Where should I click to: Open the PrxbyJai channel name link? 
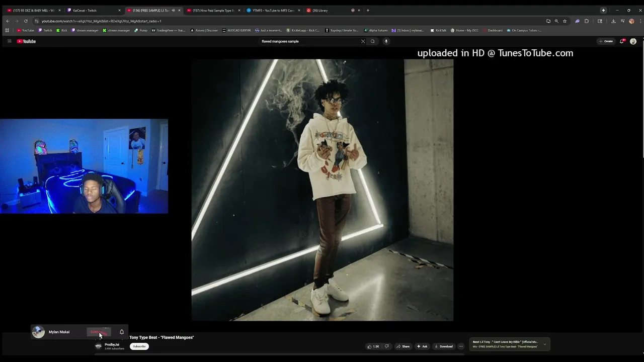click(112, 344)
